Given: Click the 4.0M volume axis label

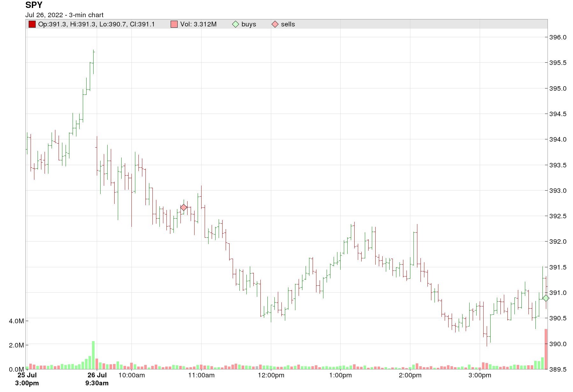Looking at the screenshot, I should click(16, 321).
